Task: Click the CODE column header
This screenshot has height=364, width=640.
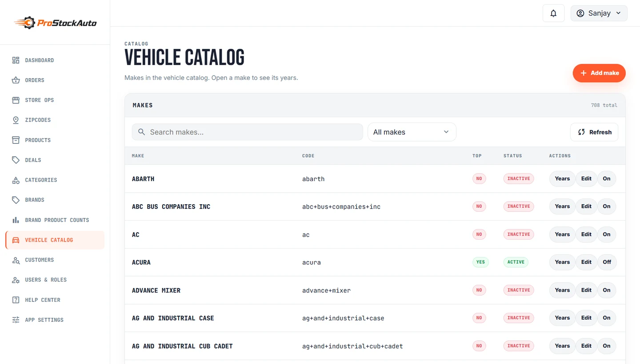Action: coord(308,156)
